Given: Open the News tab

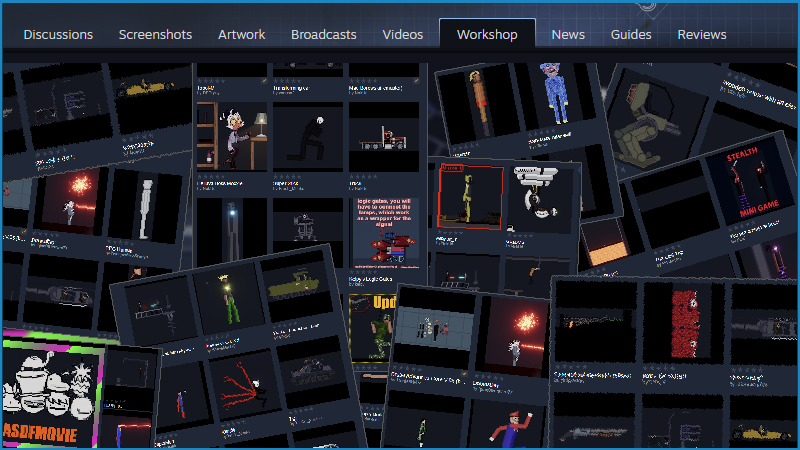Looking at the screenshot, I should tap(568, 35).
